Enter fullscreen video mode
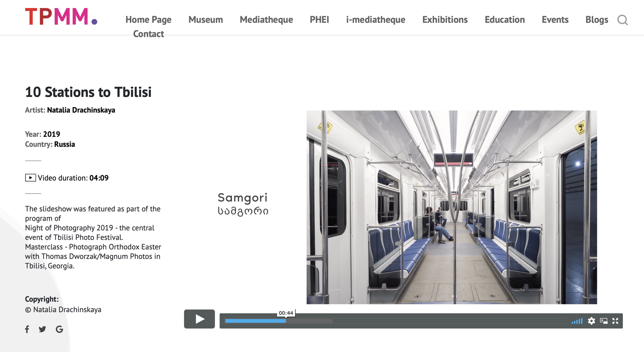The width and height of the screenshot is (644, 352). coord(615,321)
